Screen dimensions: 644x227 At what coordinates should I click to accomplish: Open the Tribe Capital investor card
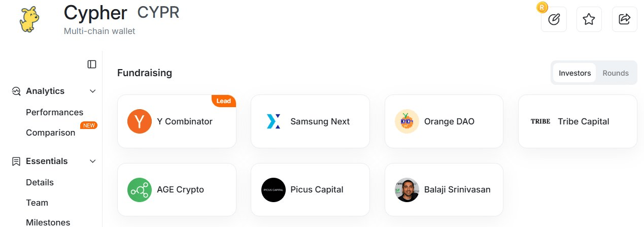[578, 121]
